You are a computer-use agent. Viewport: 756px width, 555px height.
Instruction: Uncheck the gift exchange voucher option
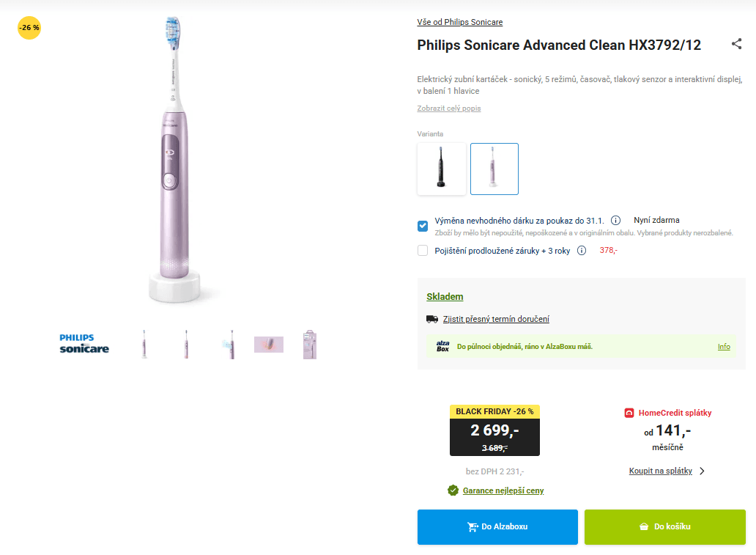pos(422,226)
